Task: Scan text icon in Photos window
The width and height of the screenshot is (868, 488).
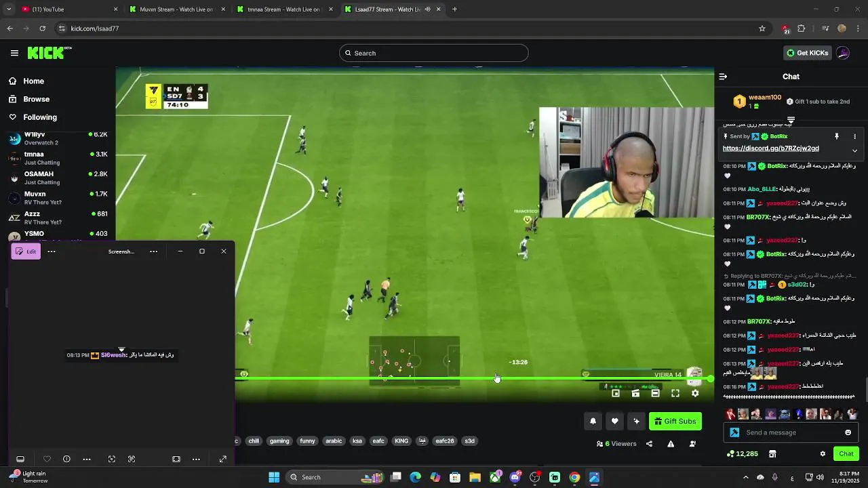Action: [132, 459]
